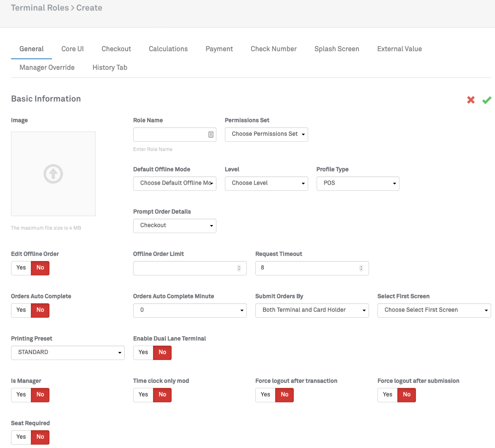This screenshot has height=448, width=495.
Task: Open the Choose Permissions Set dropdown
Action: [266, 134]
